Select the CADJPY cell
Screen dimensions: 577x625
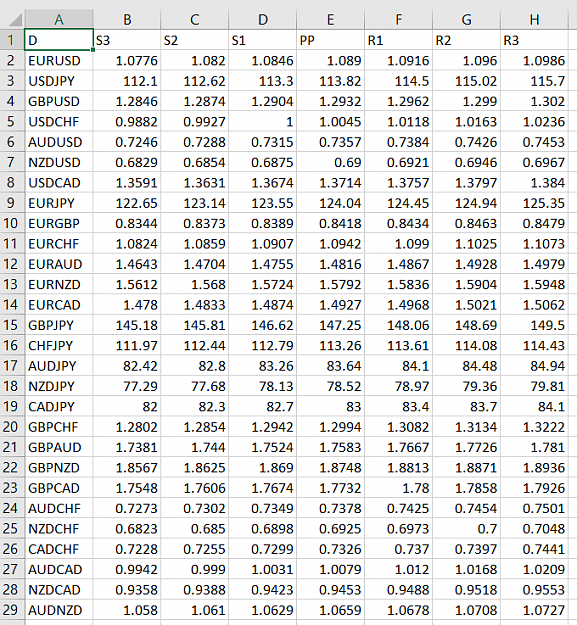59,406
